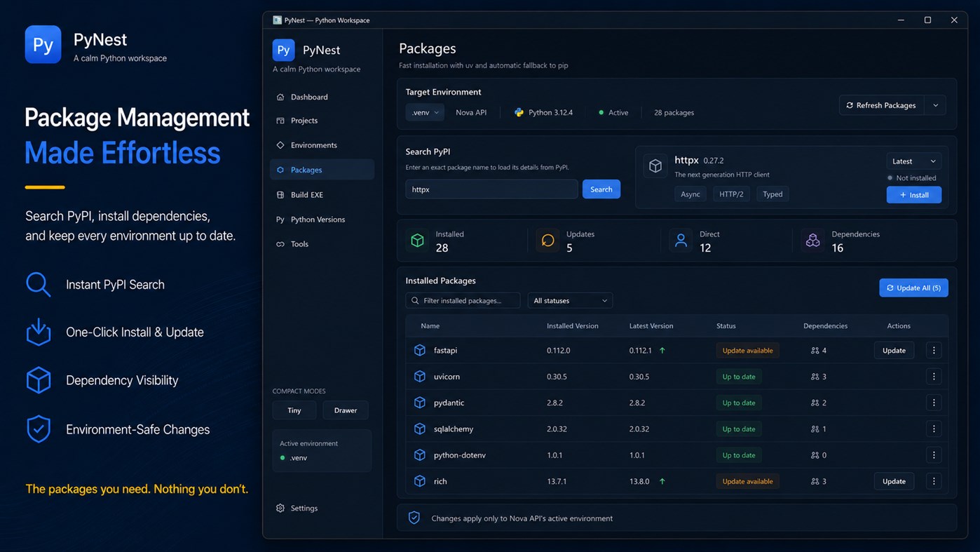Click the shield icon in the footer notice
980x552 pixels.
(414, 518)
